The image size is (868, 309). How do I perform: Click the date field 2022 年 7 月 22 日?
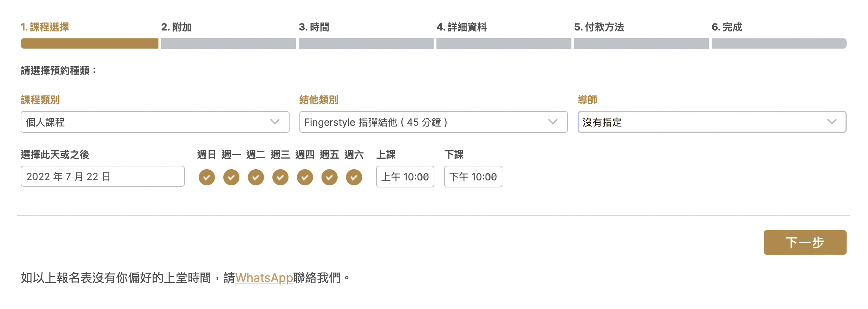[103, 176]
